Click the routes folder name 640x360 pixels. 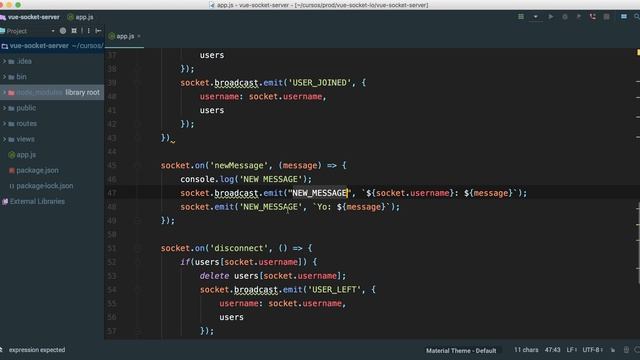(x=27, y=123)
